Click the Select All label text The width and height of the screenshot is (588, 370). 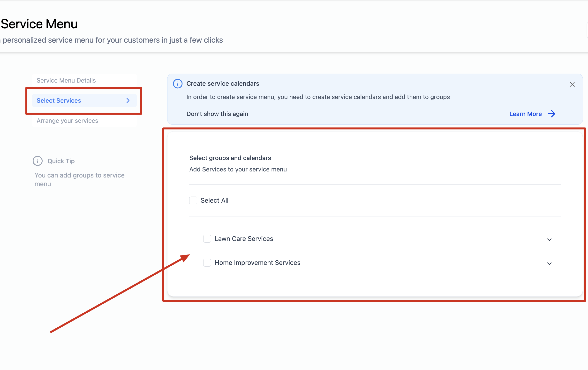(214, 200)
